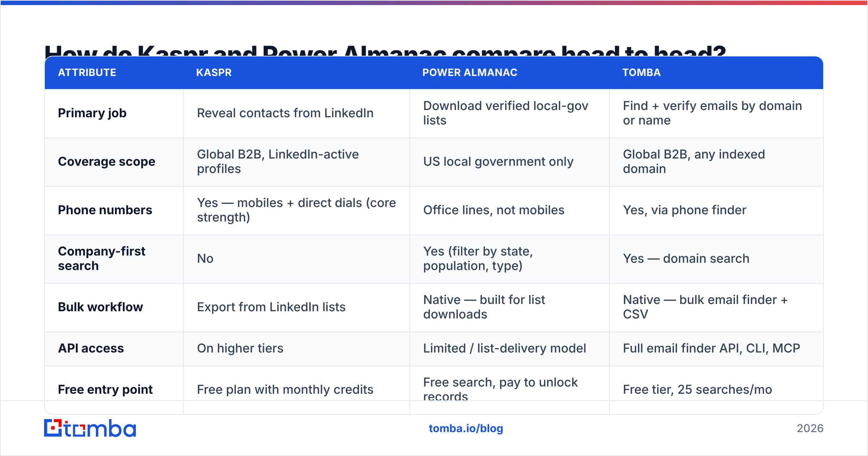Image resolution: width=868 pixels, height=456 pixels.
Task: Click the 'API access' row label
Action: coord(91,349)
